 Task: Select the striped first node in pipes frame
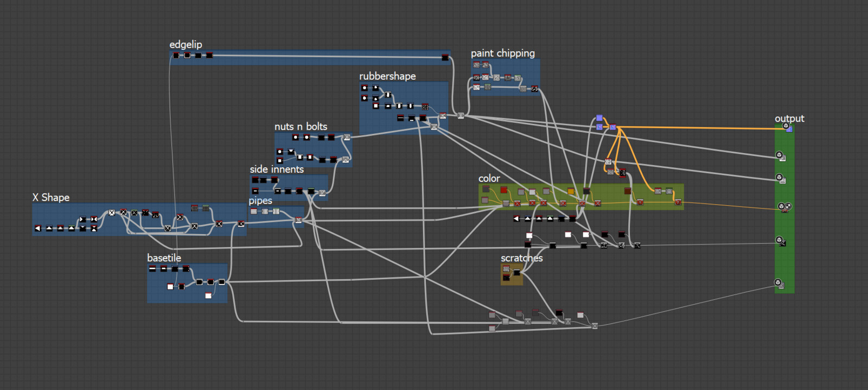(x=254, y=211)
